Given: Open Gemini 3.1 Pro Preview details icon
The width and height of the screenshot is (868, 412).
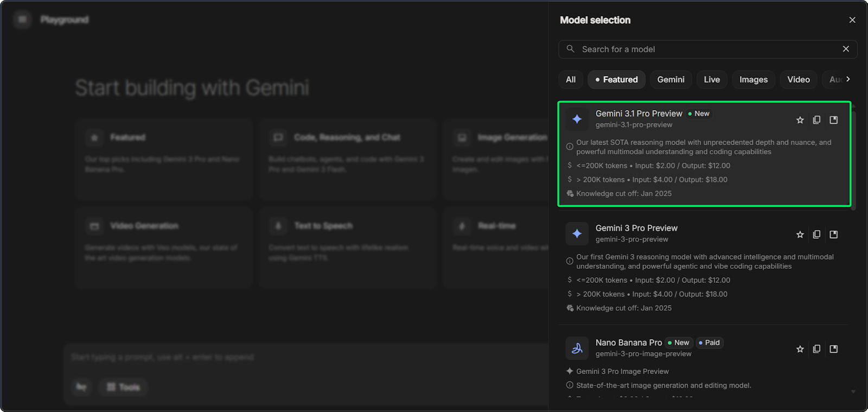Looking at the screenshot, I should pyautogui.click(x=834, y=120).
